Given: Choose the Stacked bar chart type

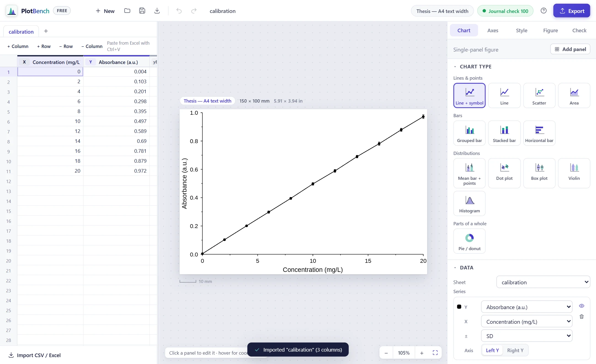Looking at the screenshot, I should click(504, 133).
